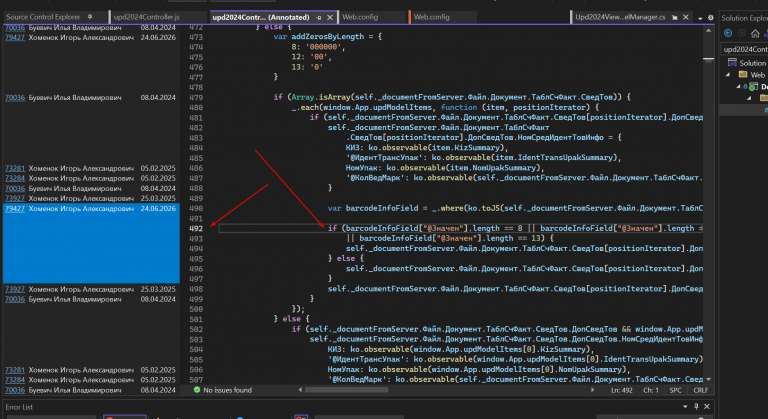768x419 pixels.
Task: Pin the Source Control Explorer tab
Action: pyautogui.click(x=90, y=17)
